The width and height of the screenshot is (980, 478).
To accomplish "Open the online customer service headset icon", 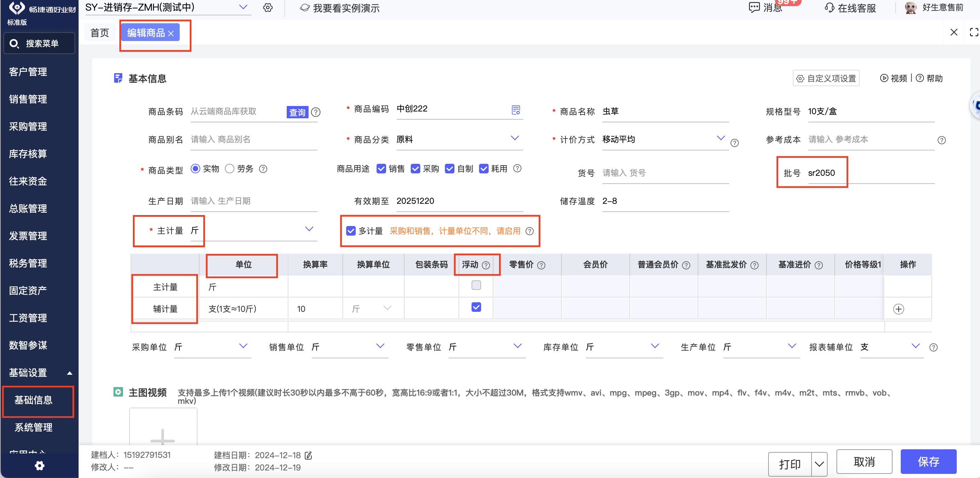I will point(829,8).
